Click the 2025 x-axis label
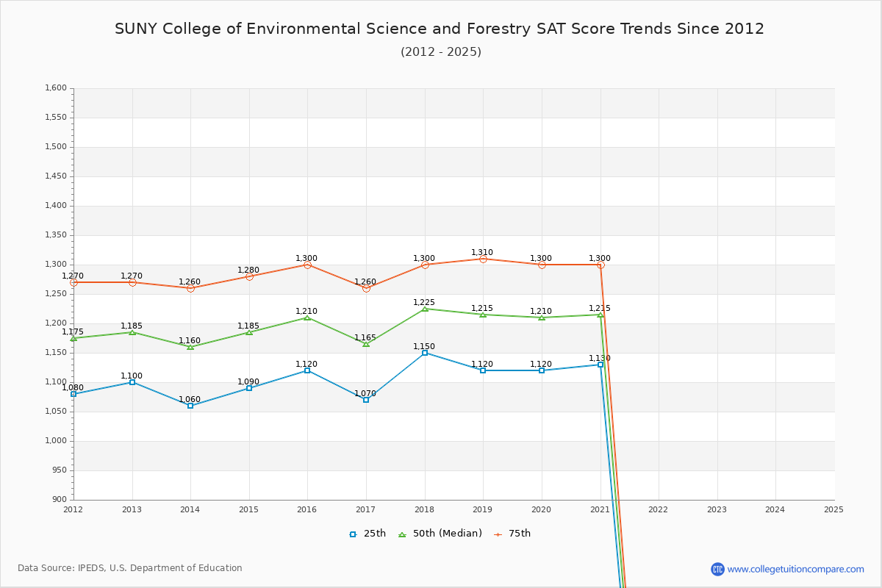Viewport: 882px width, 588px height. point(833,509)
